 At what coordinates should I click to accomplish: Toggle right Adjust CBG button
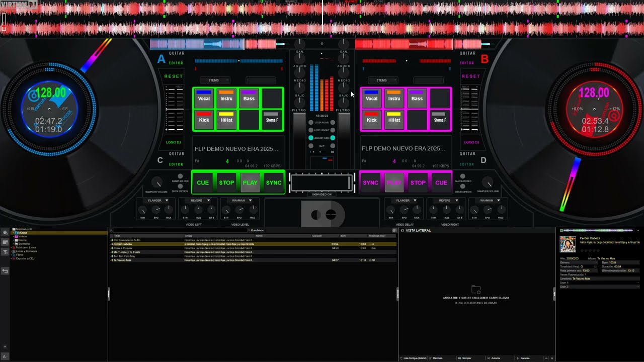point(333,138)
